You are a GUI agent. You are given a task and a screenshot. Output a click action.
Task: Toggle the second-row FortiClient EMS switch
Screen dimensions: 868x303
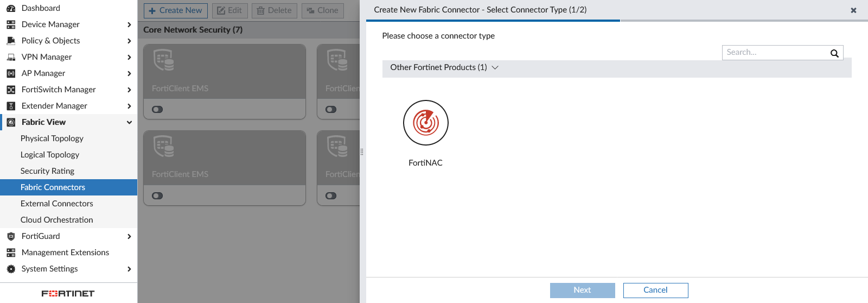coord(157,196)
